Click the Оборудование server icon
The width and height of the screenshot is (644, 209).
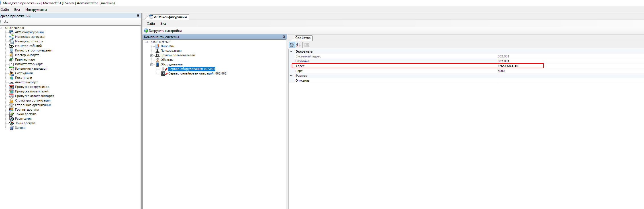(x=157, y=64)
